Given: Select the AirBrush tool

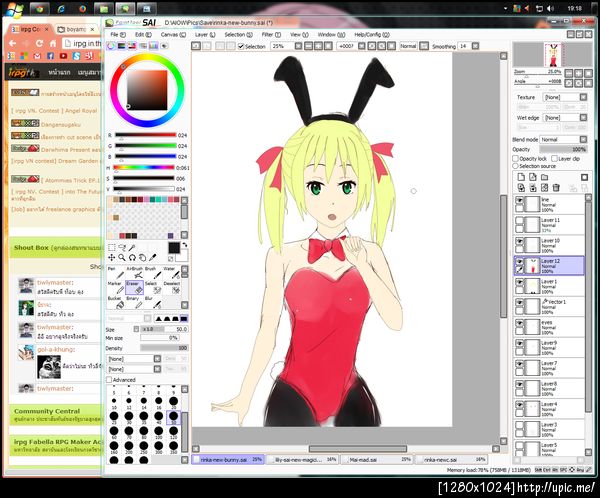Looking at the screenshot, I should click(x=134, y=273).
